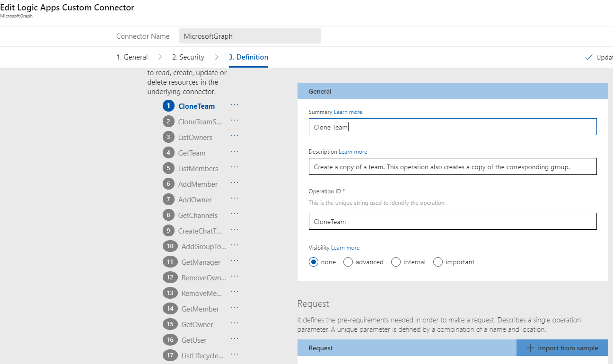The height and width of the screenshot is (364, 613).
Task: Select the ListOwners action
Action: [x=195, y=137]
